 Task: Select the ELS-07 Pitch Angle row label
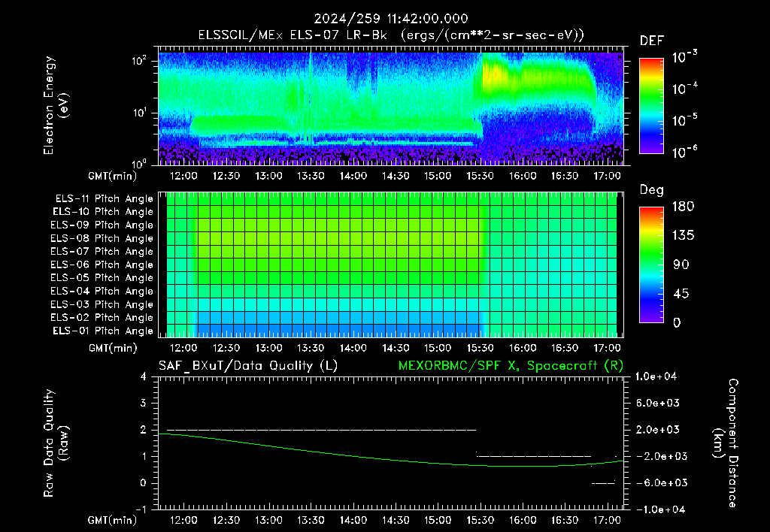coord(102,251)
